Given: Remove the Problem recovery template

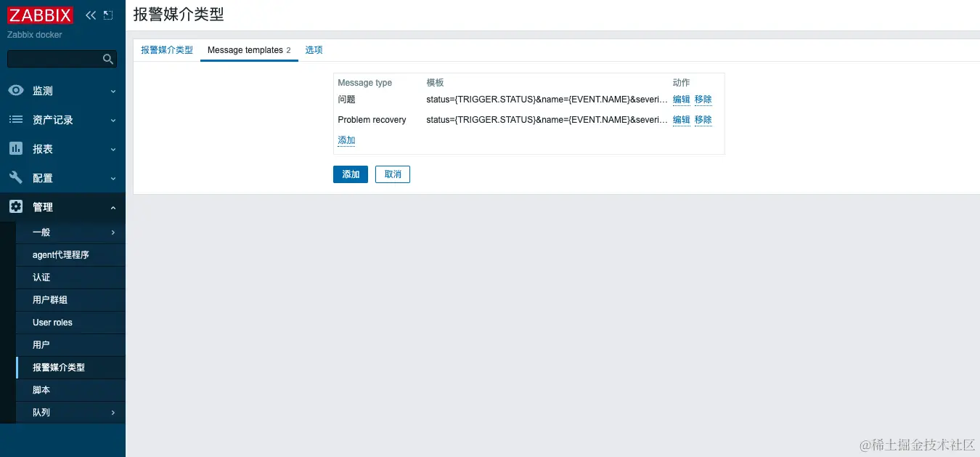Looking at the screenshot, I should coord(703,120).
